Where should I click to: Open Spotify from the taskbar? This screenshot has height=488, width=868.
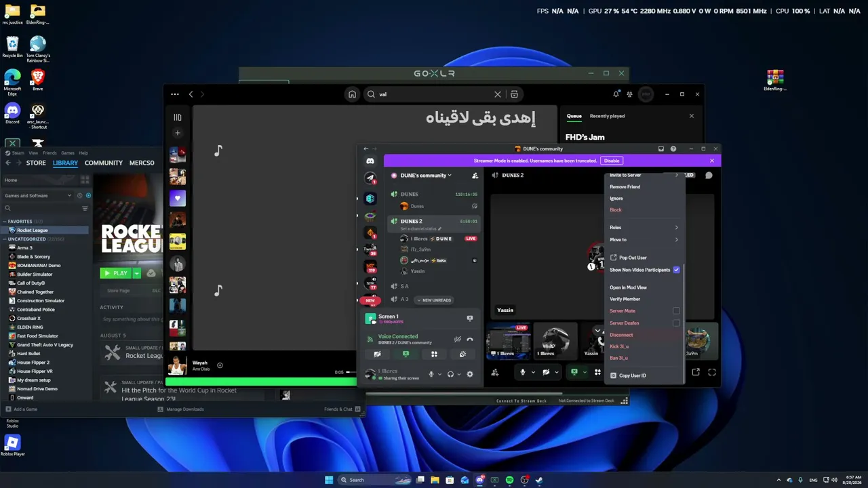click(509, 480)
